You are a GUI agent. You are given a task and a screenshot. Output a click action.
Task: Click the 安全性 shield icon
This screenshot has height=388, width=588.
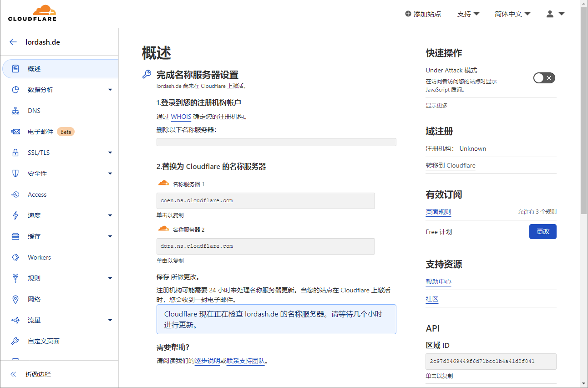[15, 174]
